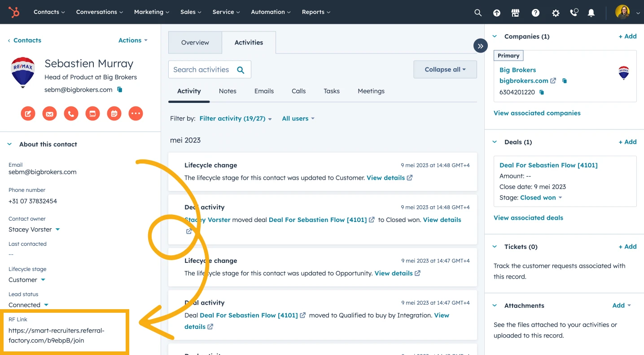Image resolution: width=644 pixels, height=355 pixels.
Task: Click the upgrade arrow icon
Action: [497, 13]
